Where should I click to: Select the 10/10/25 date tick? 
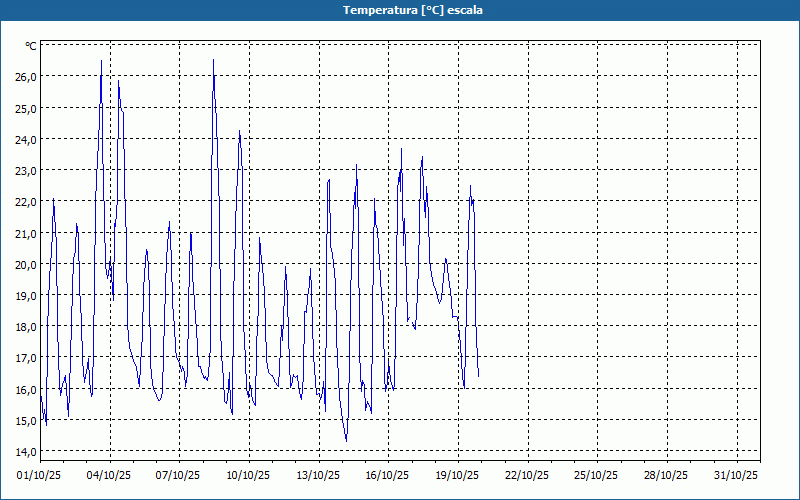pyautogui.click(x=248, y=475)
